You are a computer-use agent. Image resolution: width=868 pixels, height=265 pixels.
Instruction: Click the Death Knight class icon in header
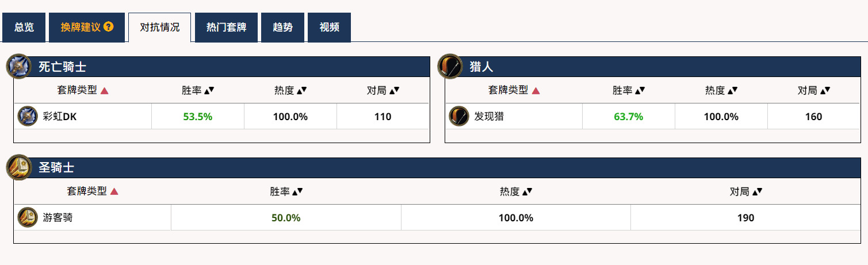click(19, 66)
